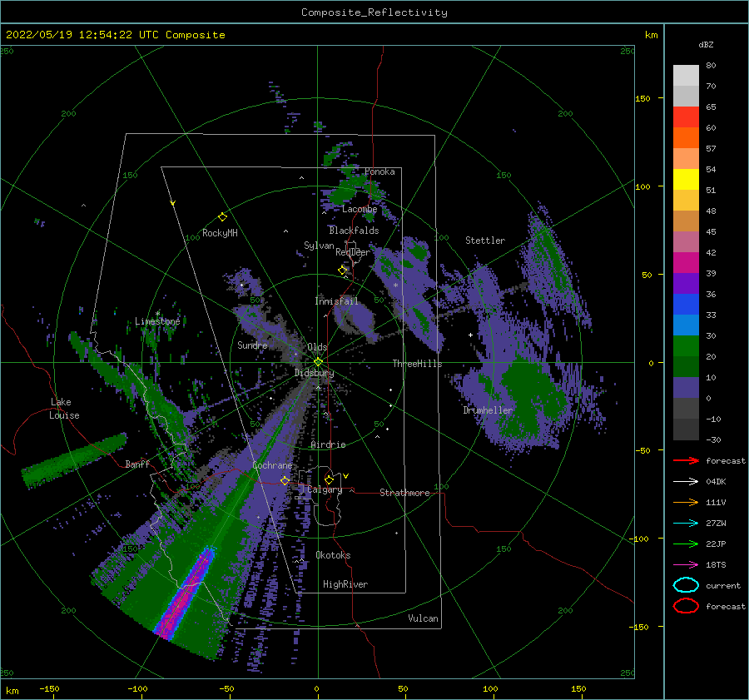Pick the red swatch between 65 and 60 dBZ
The image size is (749, 700).
pos(686,117)
